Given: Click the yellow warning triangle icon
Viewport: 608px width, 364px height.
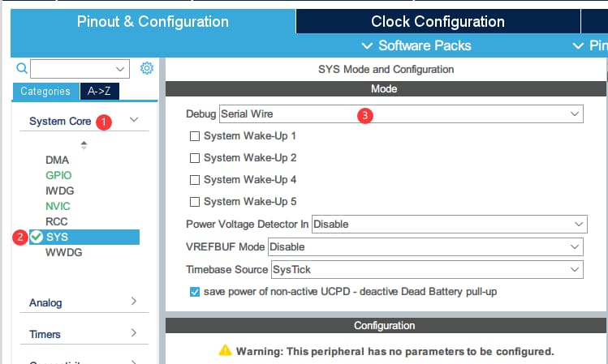Looking at the screenshot, I should click(226, 351).
